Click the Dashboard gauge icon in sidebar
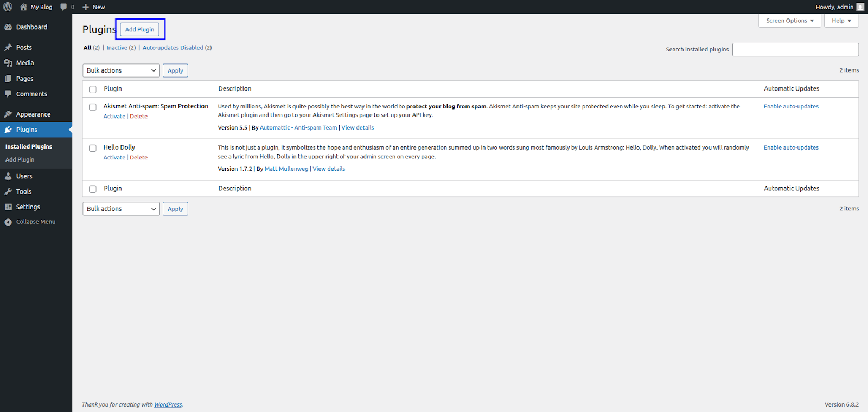This screenshot has width=868, height=412. pyautogui.click(x=8, y=27)
